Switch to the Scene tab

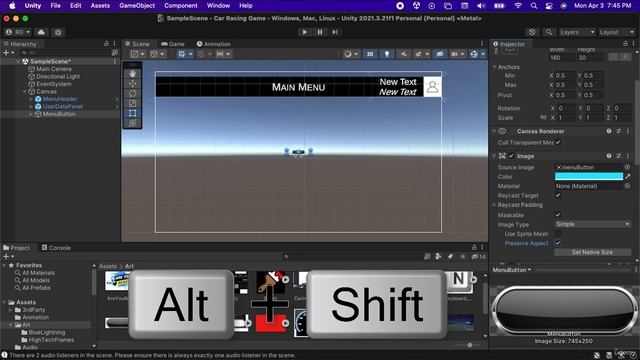137,44
